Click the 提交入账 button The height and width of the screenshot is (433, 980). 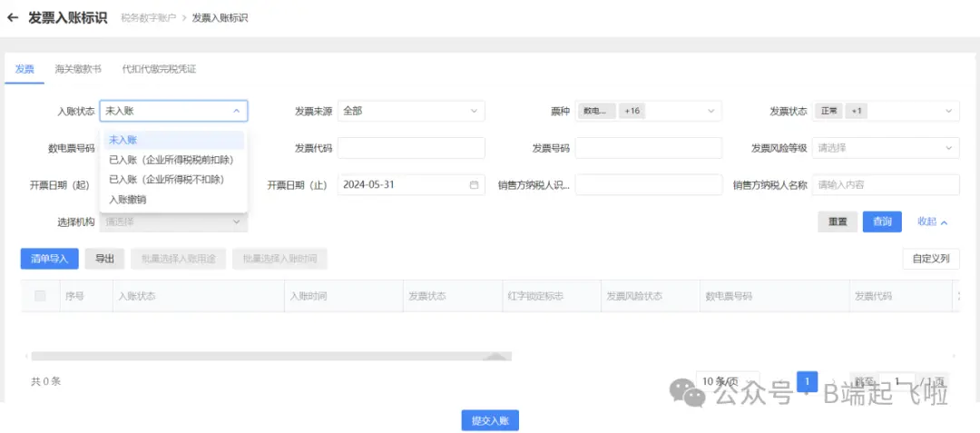point(490,420)
